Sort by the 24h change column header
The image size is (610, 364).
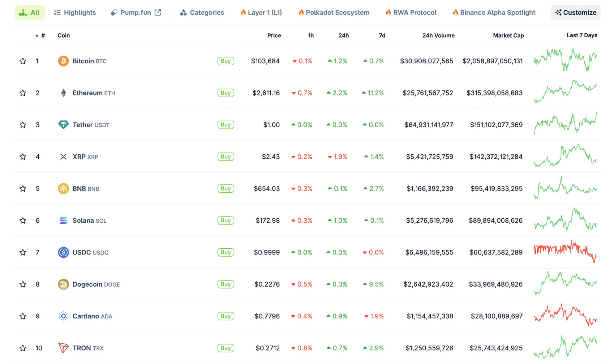click(x=344, y=35)
